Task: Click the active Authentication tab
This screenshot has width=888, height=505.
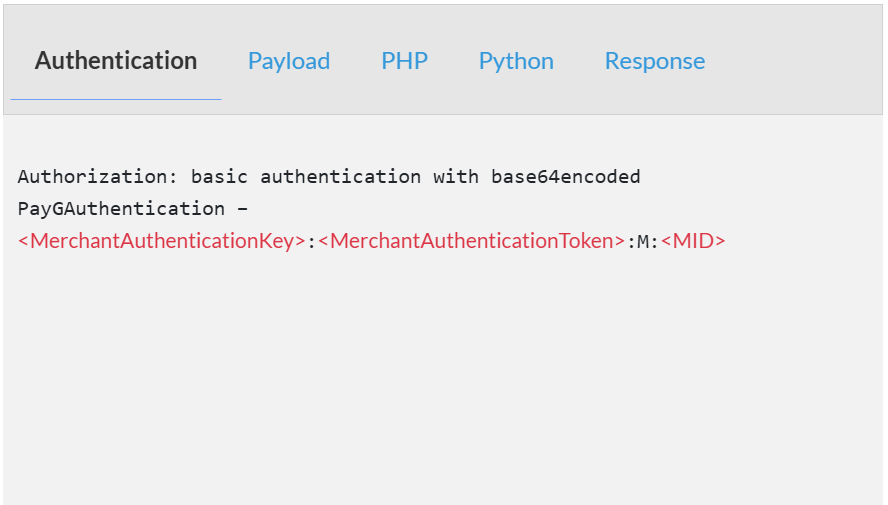Action: (116, 61)
